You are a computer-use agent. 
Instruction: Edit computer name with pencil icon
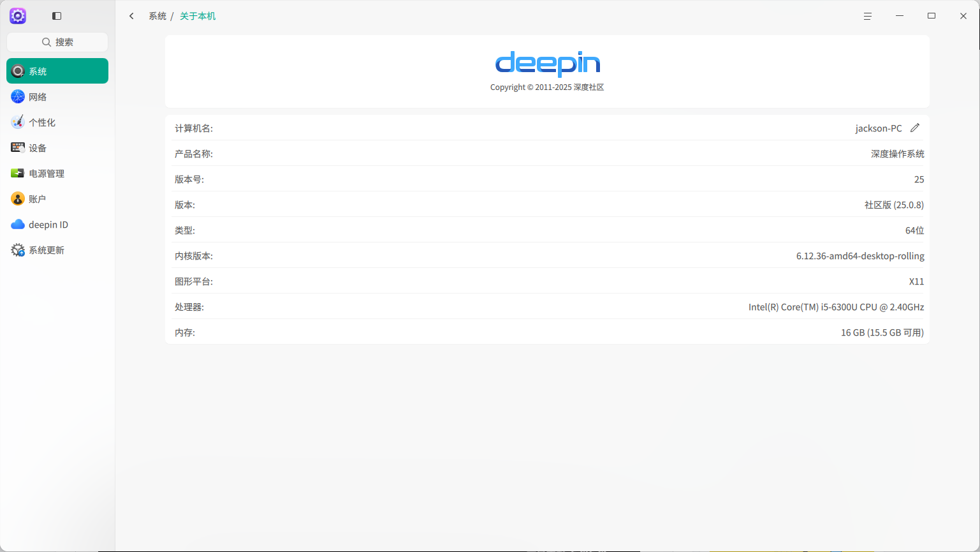[915, 128]
